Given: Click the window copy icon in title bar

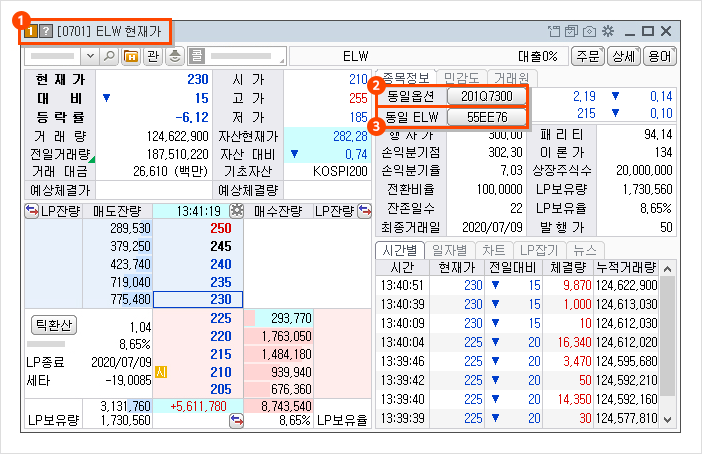Looking at the screenshot, I should coord(571,31).
